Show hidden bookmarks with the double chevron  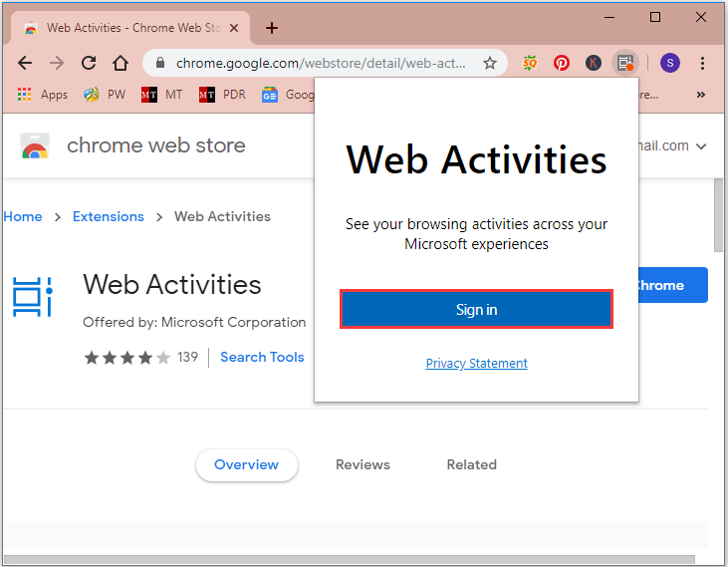click(701, 95)
